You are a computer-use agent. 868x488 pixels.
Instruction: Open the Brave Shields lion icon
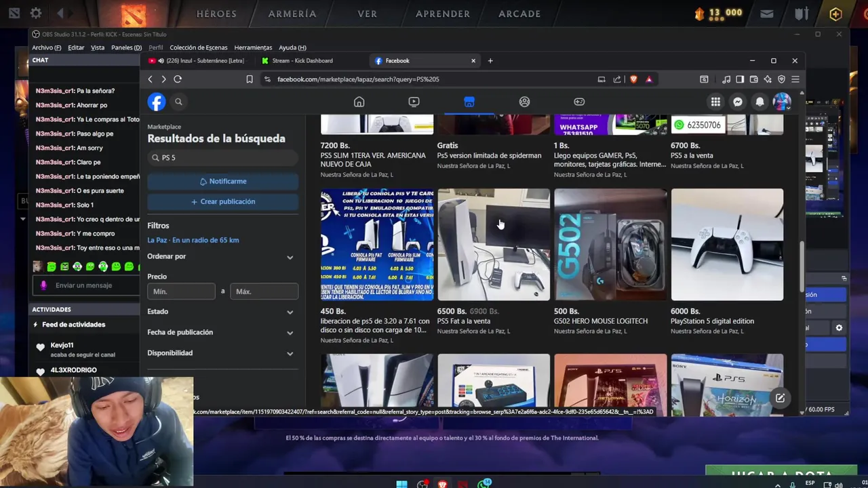coord(633,79)
